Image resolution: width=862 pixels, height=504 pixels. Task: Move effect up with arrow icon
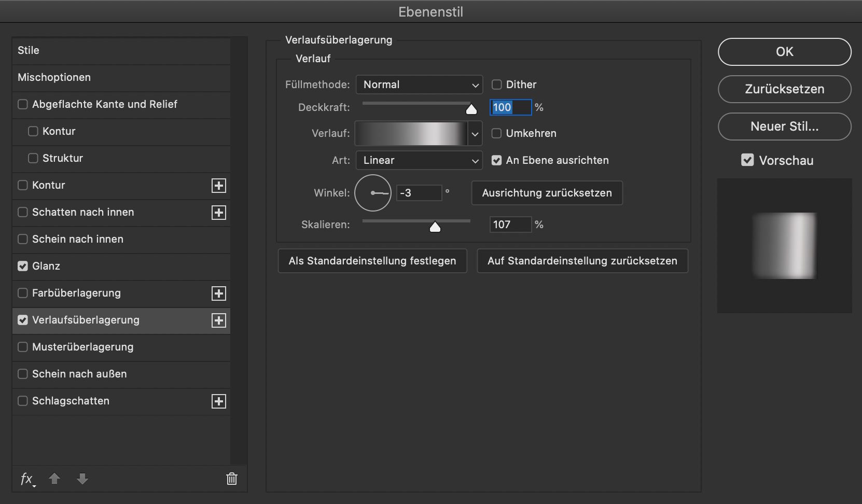coord(54,479)
